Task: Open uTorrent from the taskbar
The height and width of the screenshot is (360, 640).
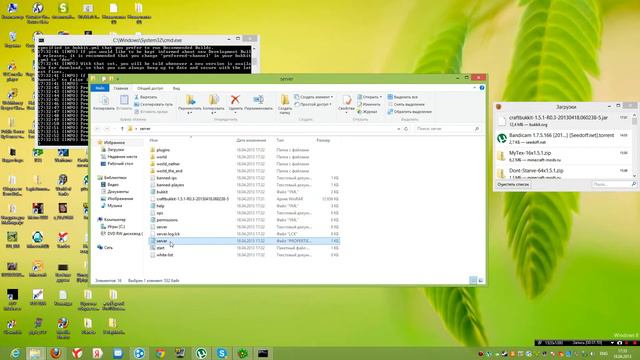Action: point(201,353)
